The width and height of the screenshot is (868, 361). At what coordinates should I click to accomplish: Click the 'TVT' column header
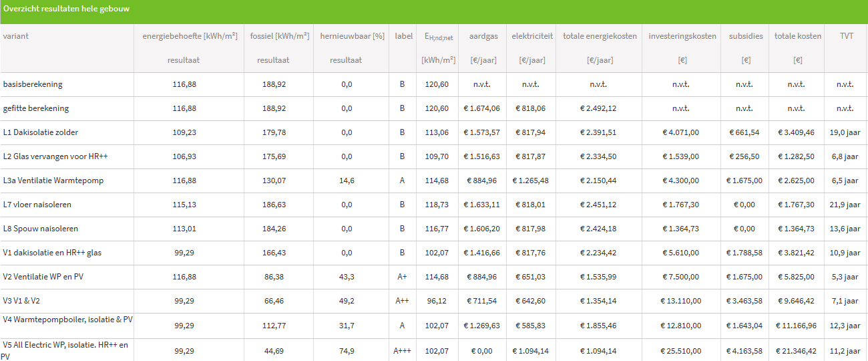point(847,36)
